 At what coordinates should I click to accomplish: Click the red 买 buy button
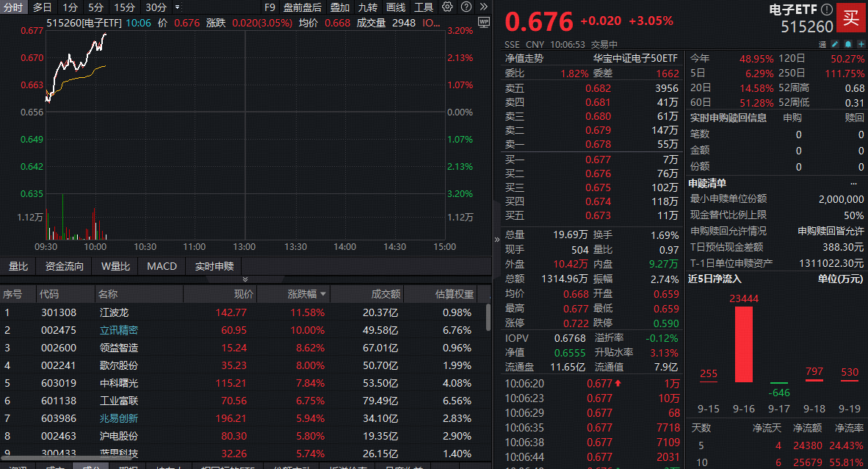pos(851,18)
